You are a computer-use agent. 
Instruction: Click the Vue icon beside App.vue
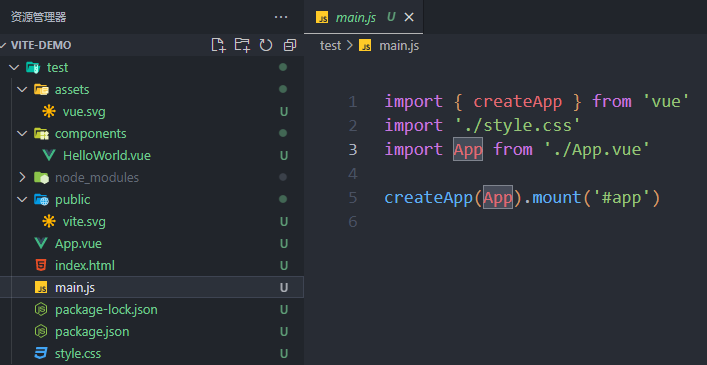(41, 244)
